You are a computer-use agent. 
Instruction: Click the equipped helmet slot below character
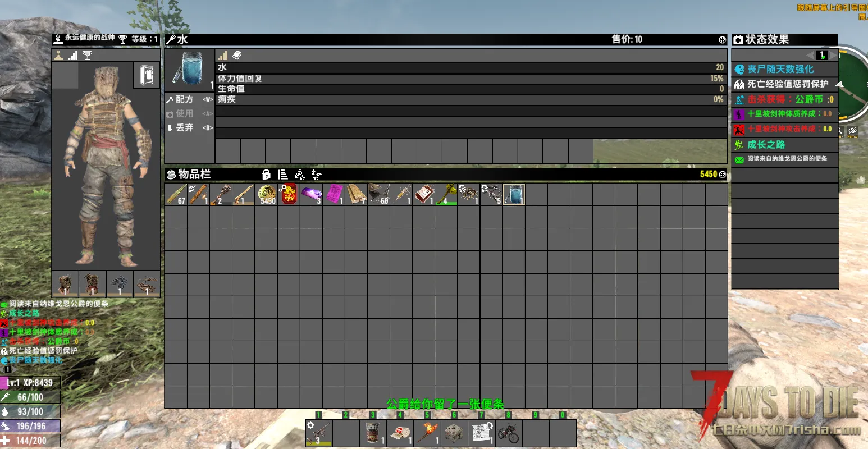tap(65, 283)
